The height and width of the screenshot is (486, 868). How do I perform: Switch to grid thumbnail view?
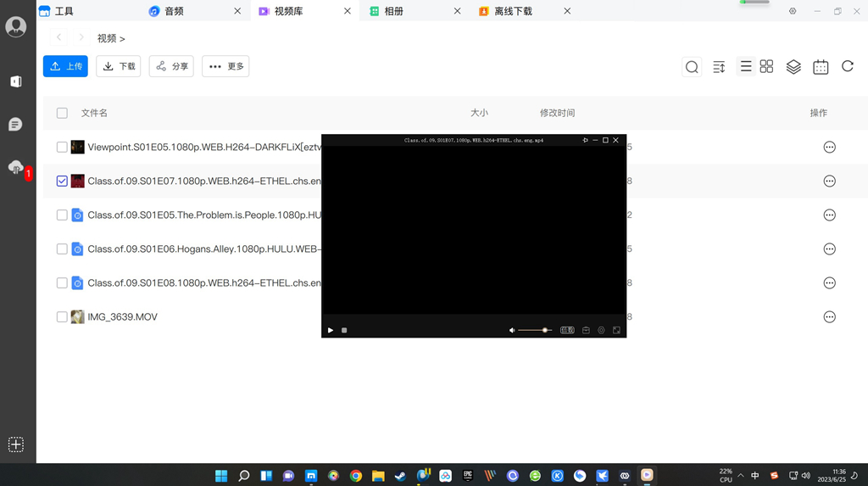point(766,66)
